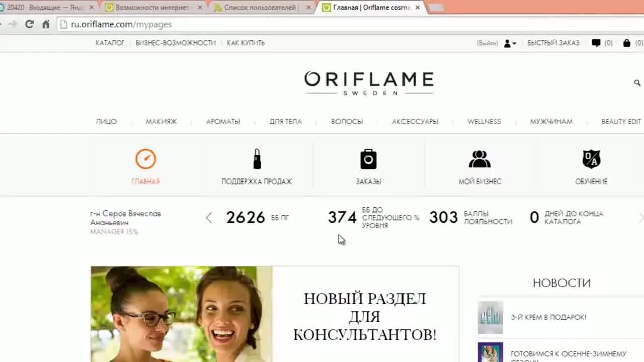Open the shopping bag cart icon
This screenshot has height=362, width=644.
(626, 43)
